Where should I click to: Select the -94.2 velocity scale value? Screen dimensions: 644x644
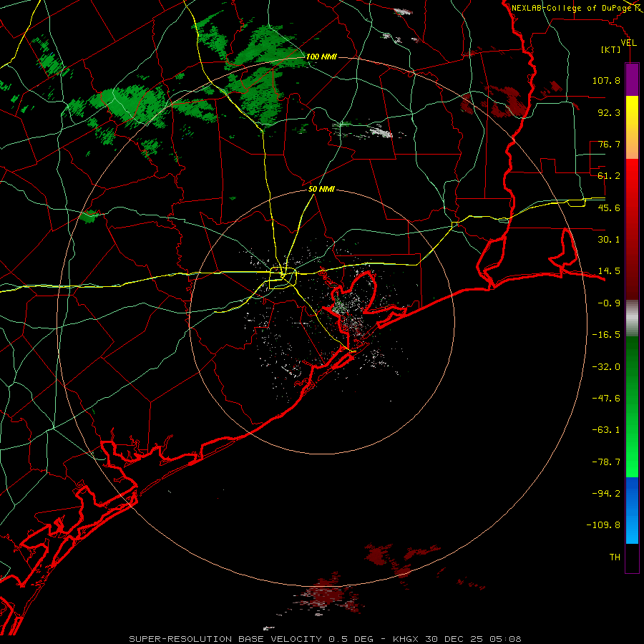(606, 494)
